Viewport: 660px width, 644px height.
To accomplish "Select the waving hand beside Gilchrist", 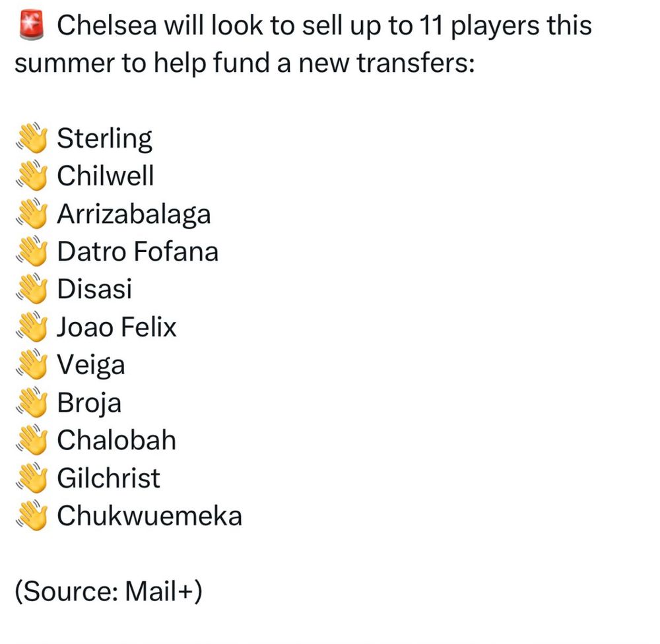I will (x=32, y=478).
